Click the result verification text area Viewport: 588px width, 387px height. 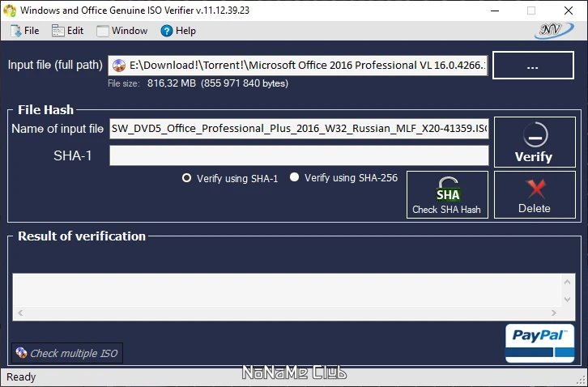pos(287,291)
